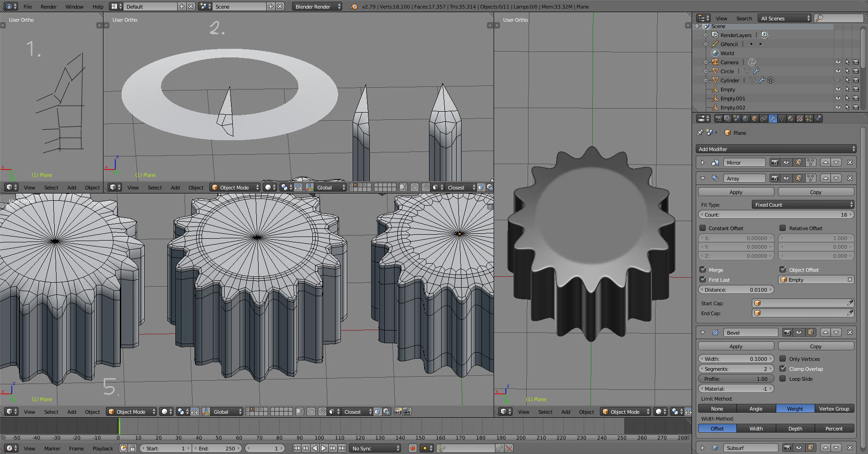Viewport: 868px width, 454px height.
Task: Toggle viewport visibility of Camera
Action: coord(838,62)
